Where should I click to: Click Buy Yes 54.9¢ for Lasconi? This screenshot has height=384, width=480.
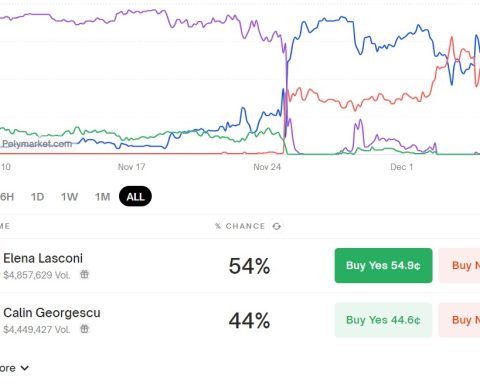coord(383,266)
